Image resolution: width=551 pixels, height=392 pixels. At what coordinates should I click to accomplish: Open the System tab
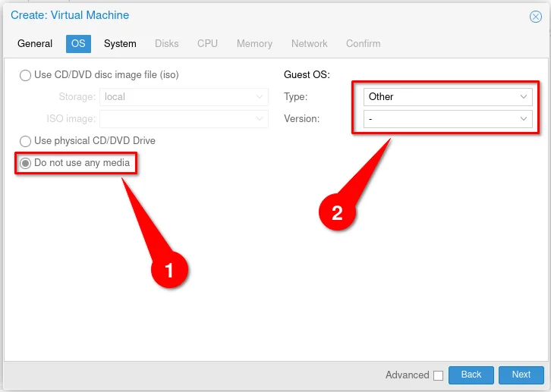[120, 43]
